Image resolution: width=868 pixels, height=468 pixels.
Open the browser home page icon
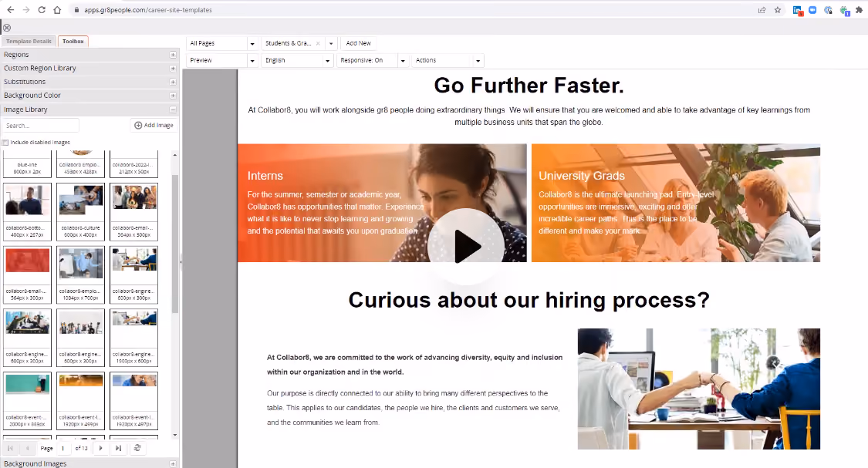tap(57, 10)
